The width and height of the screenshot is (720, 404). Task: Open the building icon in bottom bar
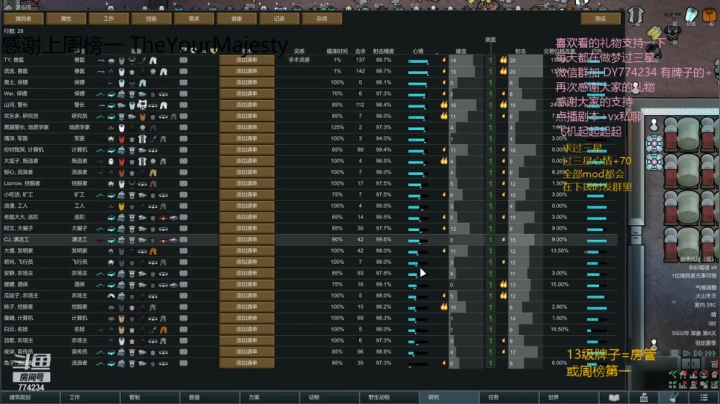click(643, 398)
